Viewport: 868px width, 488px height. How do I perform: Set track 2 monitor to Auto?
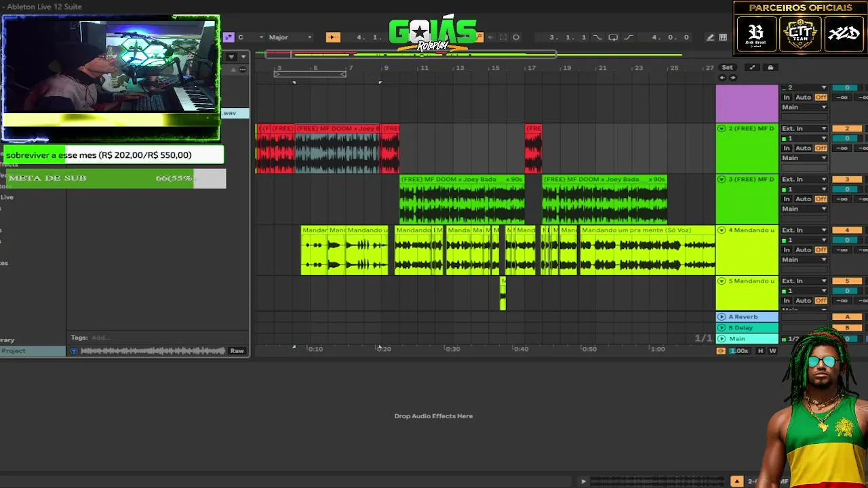click(x=804, y=148)
